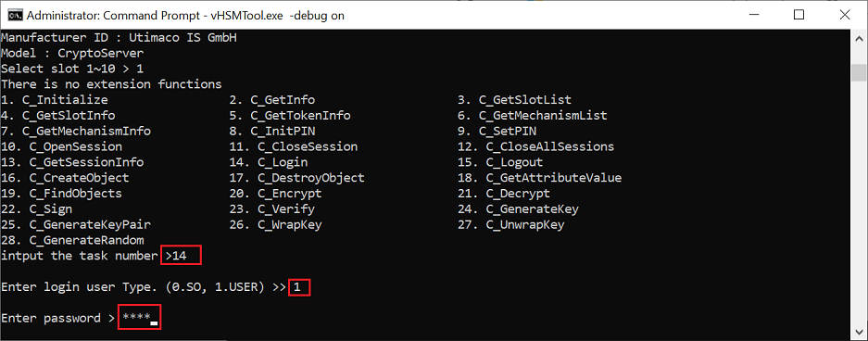
Task: Open the Command Prompt system menu icon
Action: point(15,15)
